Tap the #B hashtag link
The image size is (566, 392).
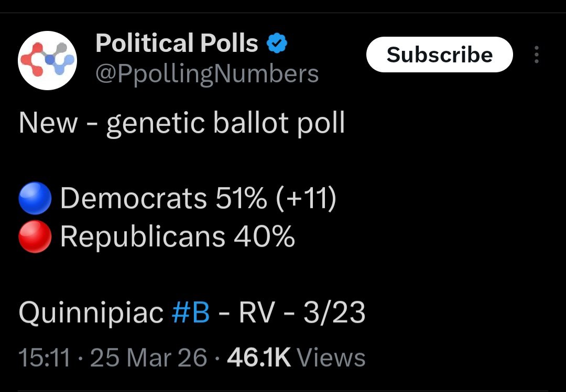point(191,313)
